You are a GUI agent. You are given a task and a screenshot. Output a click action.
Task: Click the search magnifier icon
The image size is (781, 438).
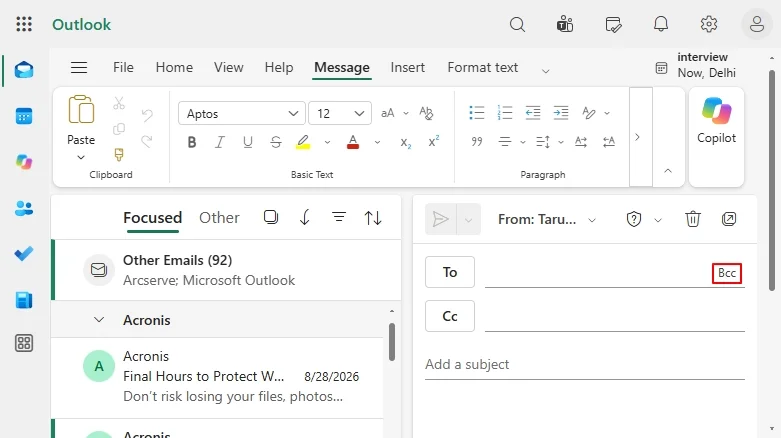click(518, 24)
